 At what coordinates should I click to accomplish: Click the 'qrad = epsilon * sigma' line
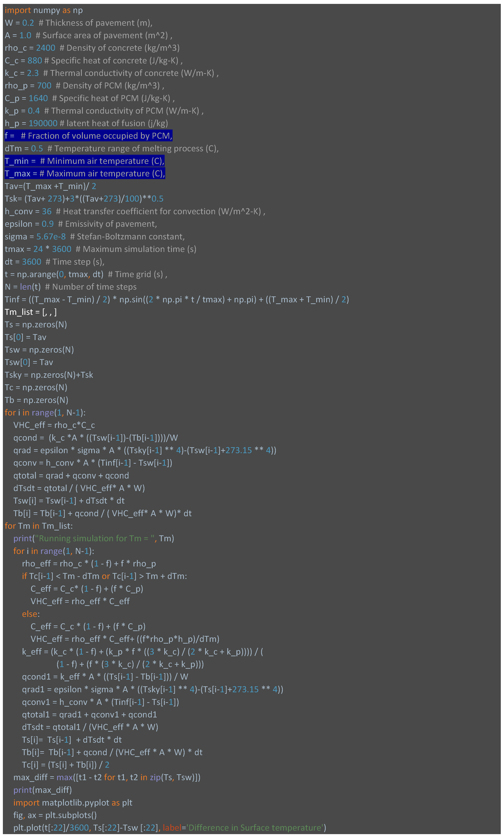tap(145, 450)
